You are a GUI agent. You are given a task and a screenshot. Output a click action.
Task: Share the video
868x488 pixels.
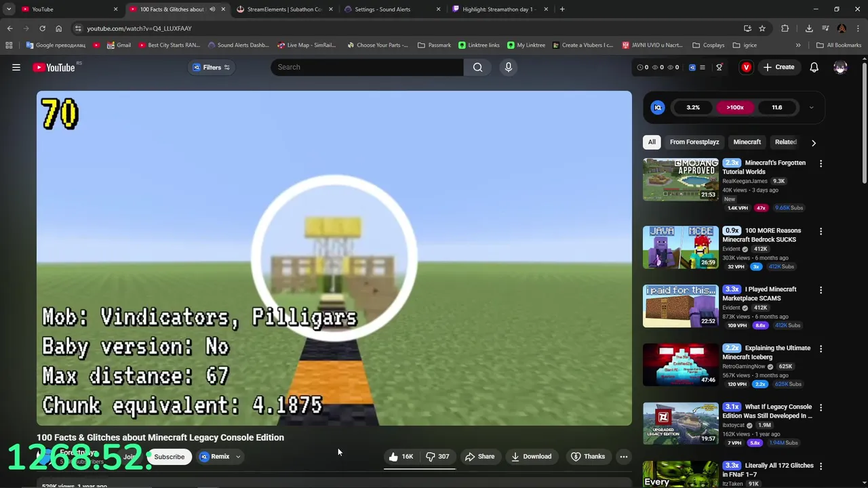(479, 457)
